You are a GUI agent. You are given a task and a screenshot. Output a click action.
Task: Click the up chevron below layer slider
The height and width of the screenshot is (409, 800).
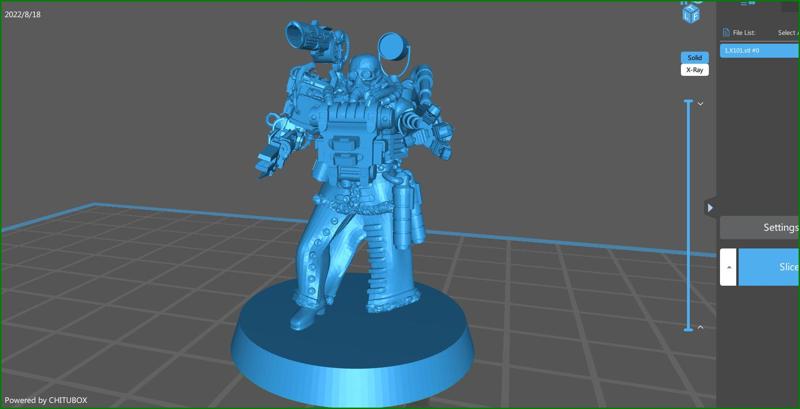(701, 327)
